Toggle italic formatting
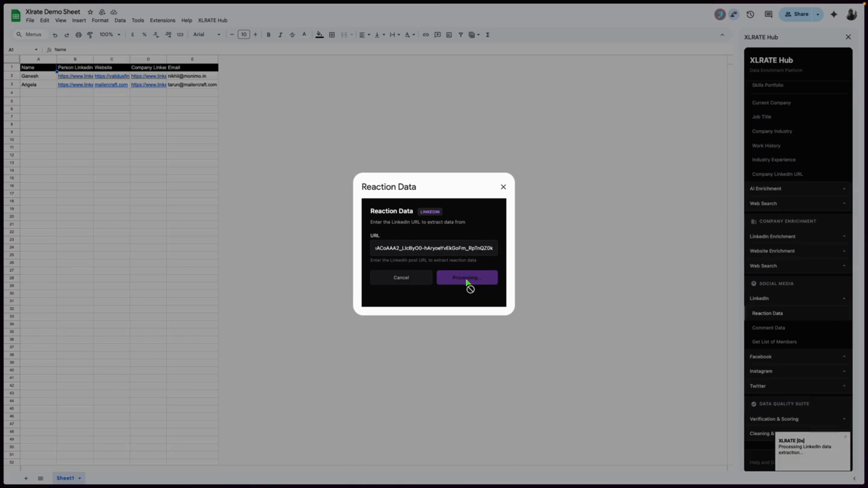 pyautogui.click(x=280, y=35)
